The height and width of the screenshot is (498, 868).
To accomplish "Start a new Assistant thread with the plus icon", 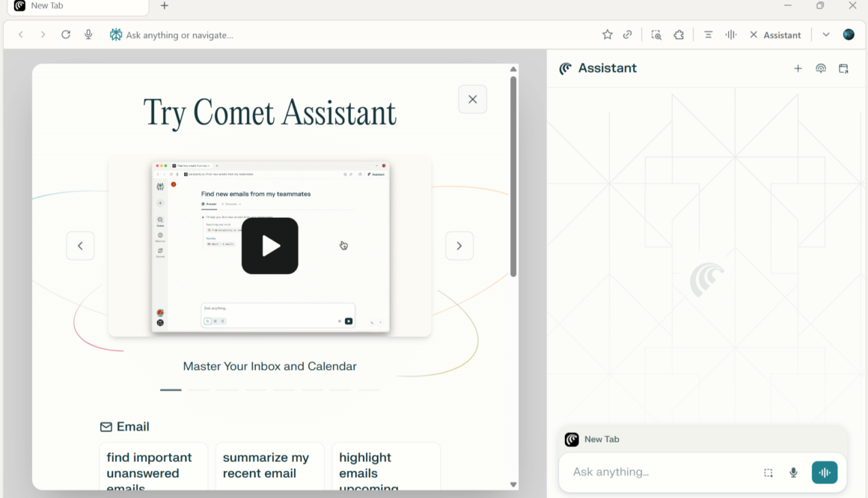I will 798,68.
